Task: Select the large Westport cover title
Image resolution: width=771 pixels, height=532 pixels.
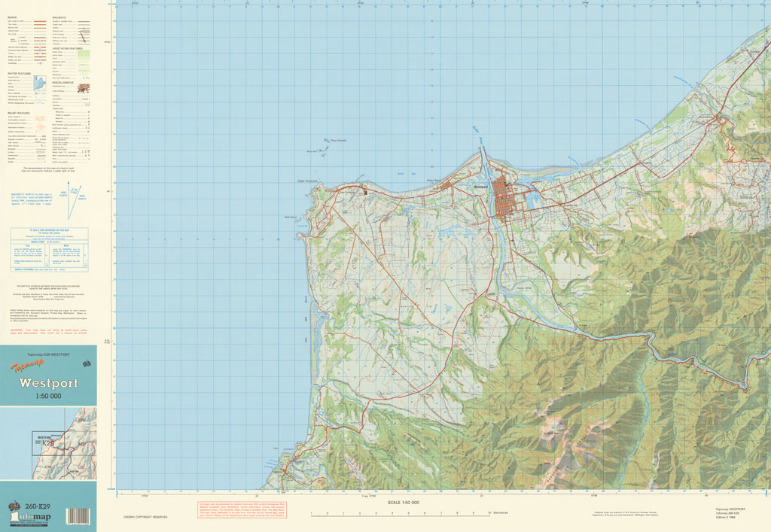Action: tap(48, 383)
